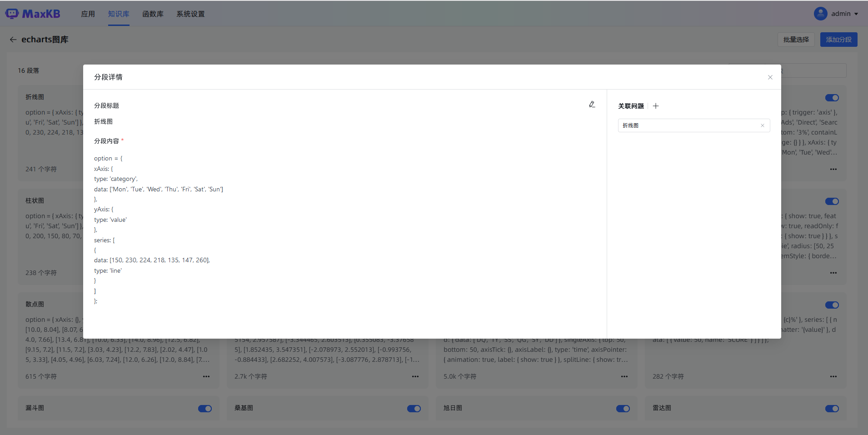Disable the 桑基图 segment toggle
This screenshot has width=868, height=435.
[414, 408]
